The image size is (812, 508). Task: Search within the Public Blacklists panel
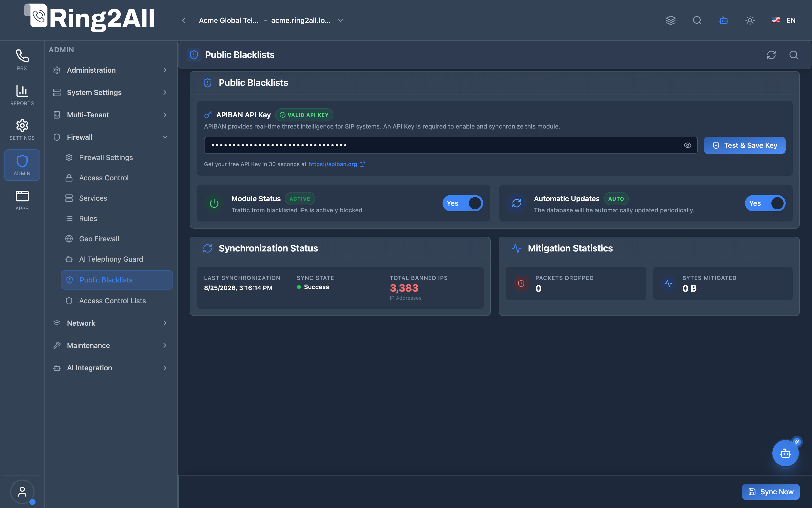(x=793, y=55)
